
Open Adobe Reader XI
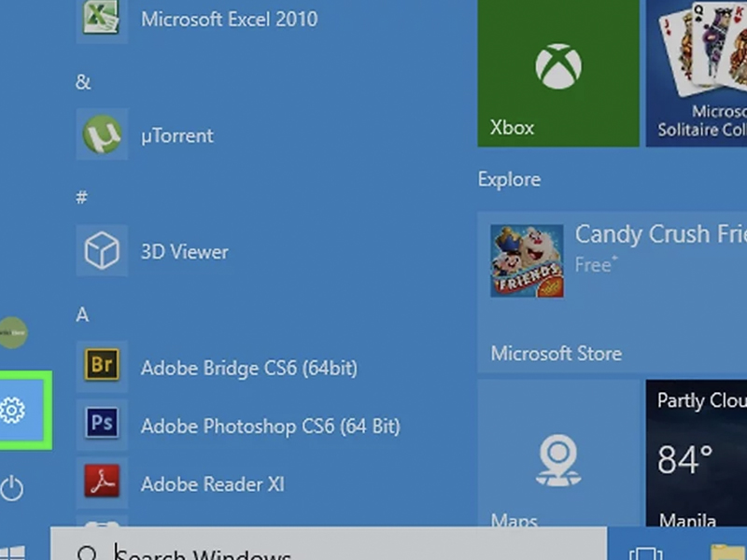212,484
